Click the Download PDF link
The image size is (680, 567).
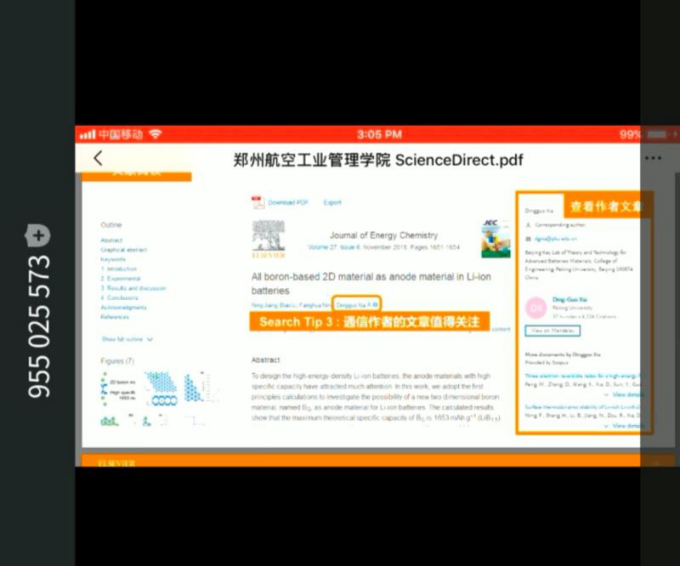288,203
